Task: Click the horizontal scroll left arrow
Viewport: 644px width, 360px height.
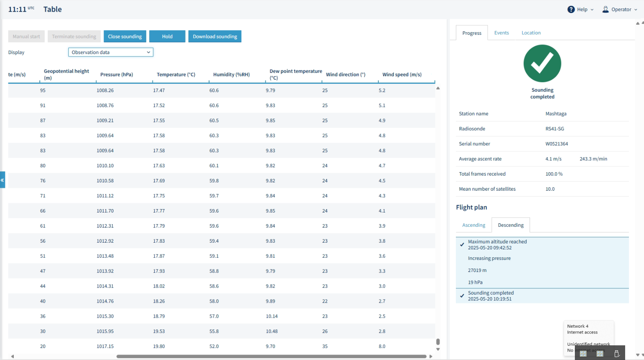Action: tap(13, 356)
